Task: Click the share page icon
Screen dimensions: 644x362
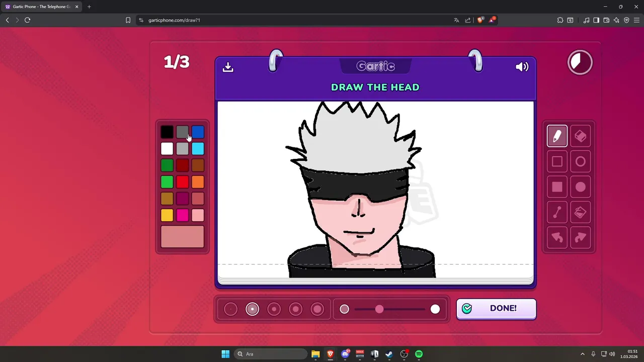Action: tap(468, 20)
